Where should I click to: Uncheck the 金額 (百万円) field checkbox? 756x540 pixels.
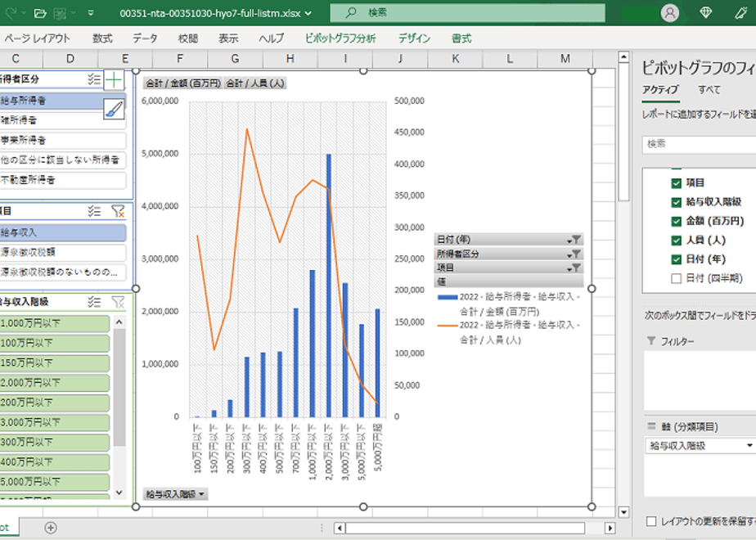(676, 221)
